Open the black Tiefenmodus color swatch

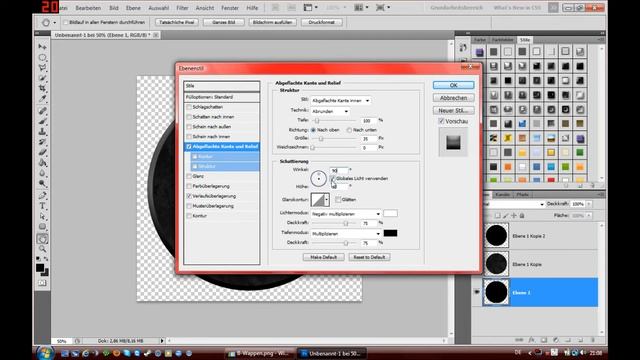pyautogui.click(x=390, y=233)
